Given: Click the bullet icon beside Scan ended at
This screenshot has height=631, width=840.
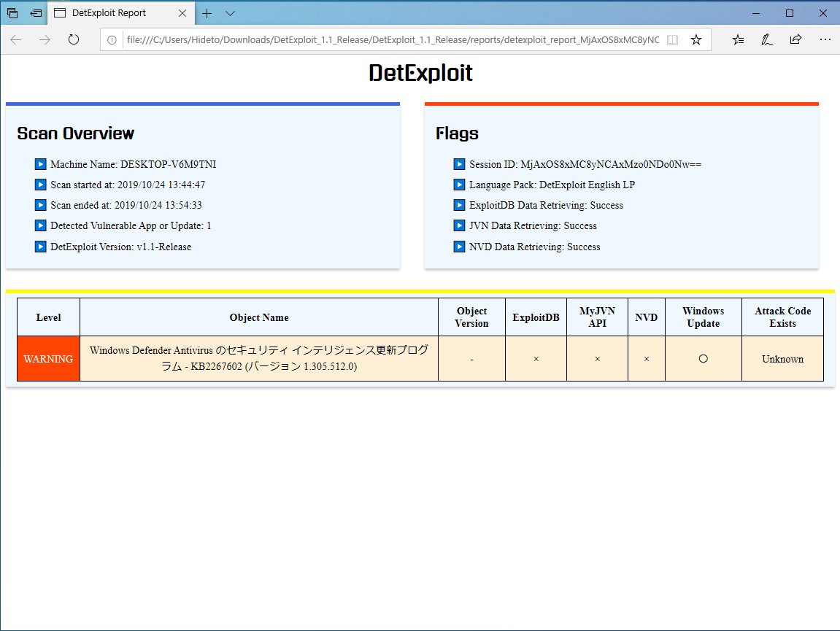Looking at the screenshot, I should 40,205.
